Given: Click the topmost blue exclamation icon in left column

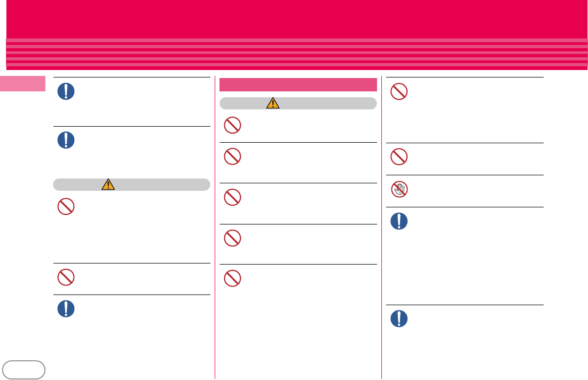Looking at the screenshot, I should click(x=66, y=91).
